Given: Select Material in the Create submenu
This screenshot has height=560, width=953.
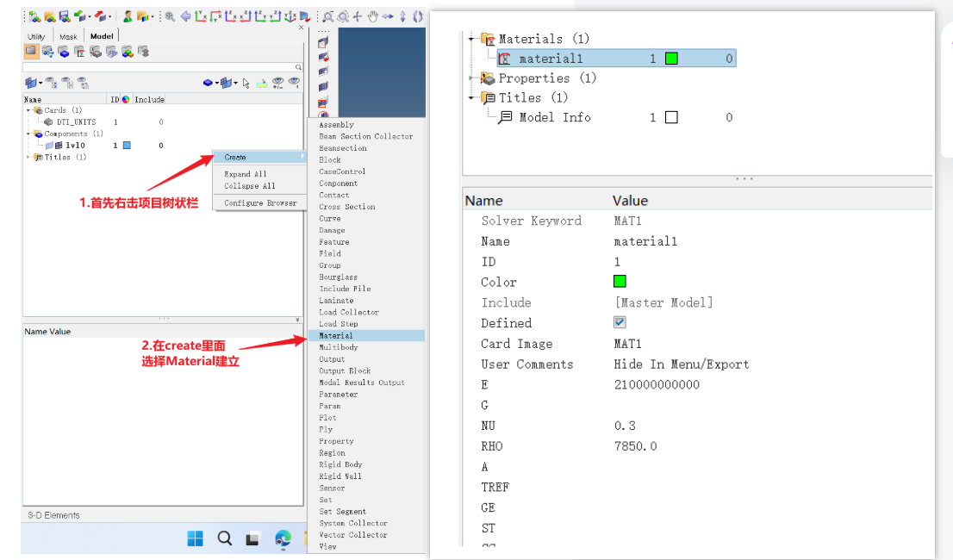Looking at the screenshot, I should (366, 335).
